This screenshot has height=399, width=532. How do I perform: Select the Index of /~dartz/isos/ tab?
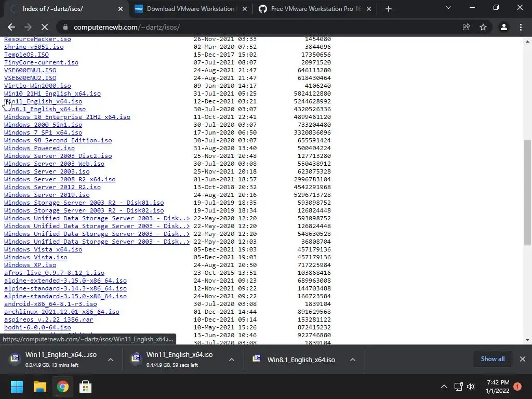[64, 9]
